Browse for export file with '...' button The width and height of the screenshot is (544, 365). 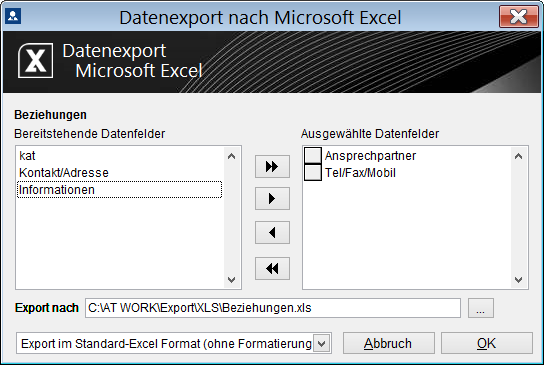481,308
